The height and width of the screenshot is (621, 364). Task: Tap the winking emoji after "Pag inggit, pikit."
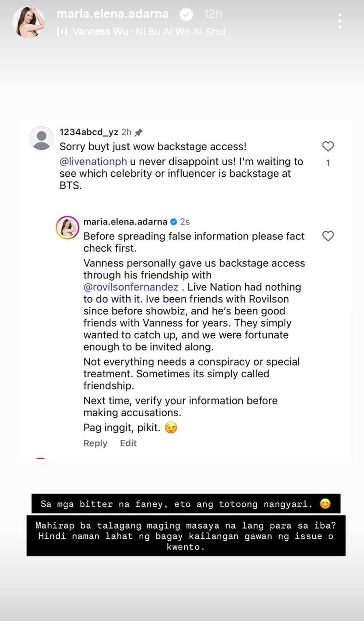click(171, 427)
